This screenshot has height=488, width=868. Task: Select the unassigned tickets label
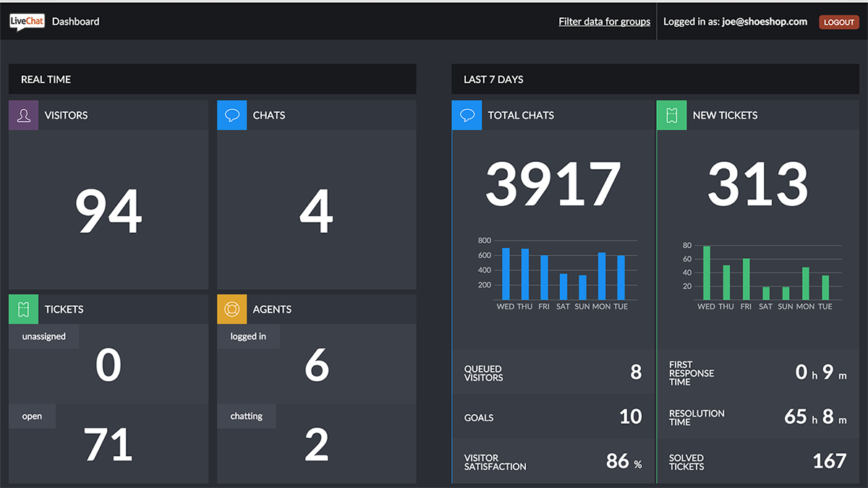[43, 337]
